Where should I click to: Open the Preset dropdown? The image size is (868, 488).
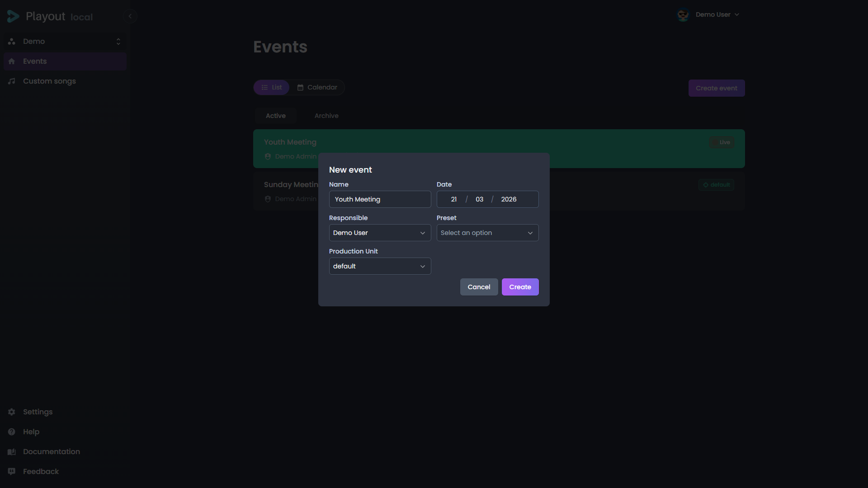click(x=487, y=233)
